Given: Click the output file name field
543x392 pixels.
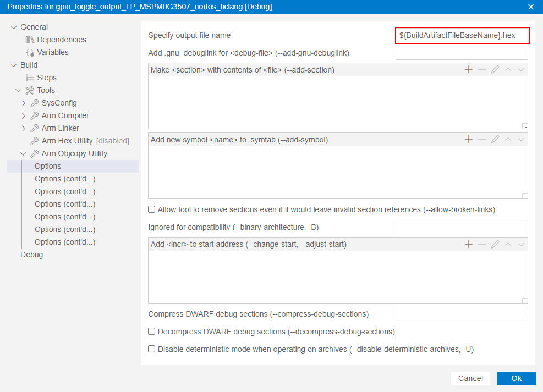Looking at the screenshot, I should click(462, 35).
